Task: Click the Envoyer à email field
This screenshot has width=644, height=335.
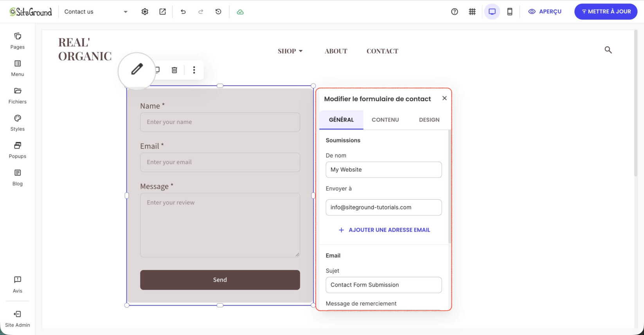Action: tap(384, 208)
